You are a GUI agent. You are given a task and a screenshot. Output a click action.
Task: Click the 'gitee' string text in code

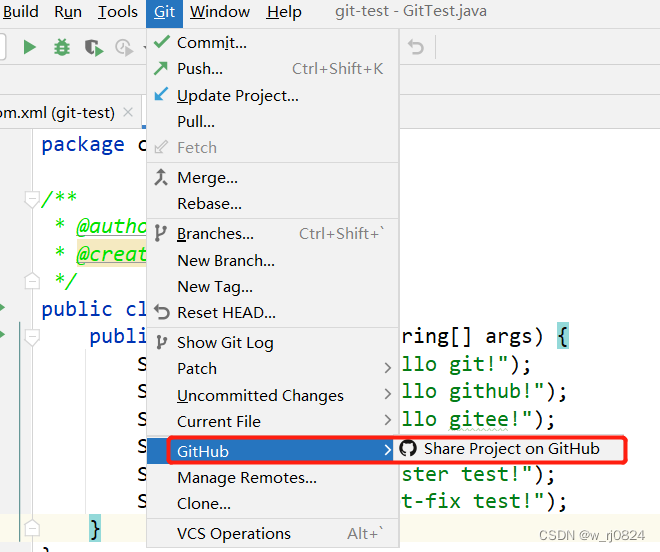[478, 419]
